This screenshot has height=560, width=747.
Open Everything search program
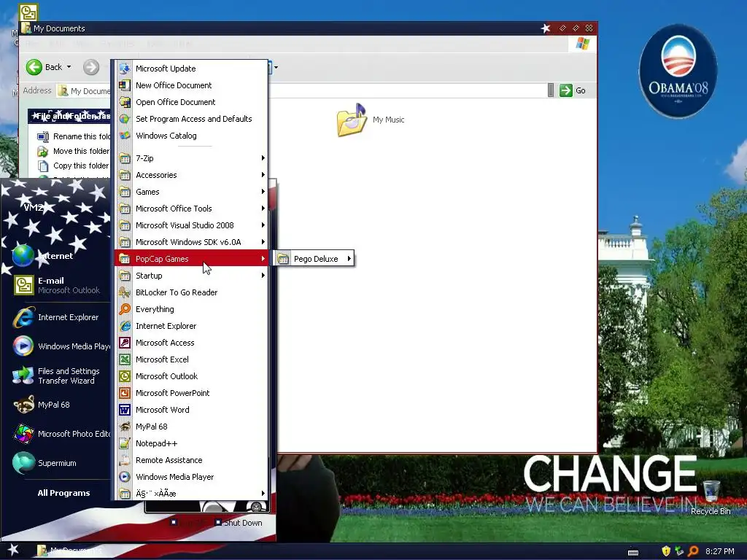(x=190, y=309)
